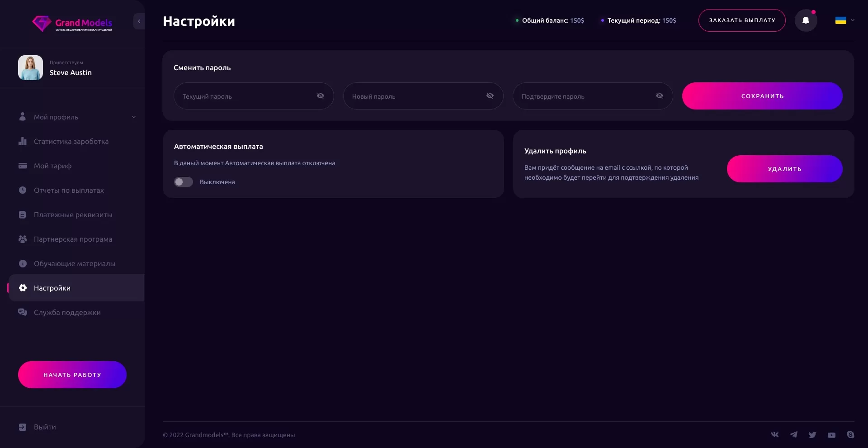Click the Служба поддержки chat icon
The image size is (868, 448).
point(23,312)
